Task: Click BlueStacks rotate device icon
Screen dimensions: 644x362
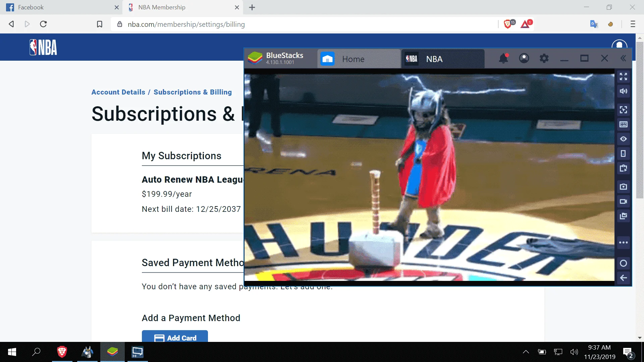Action: pos(623,154)
